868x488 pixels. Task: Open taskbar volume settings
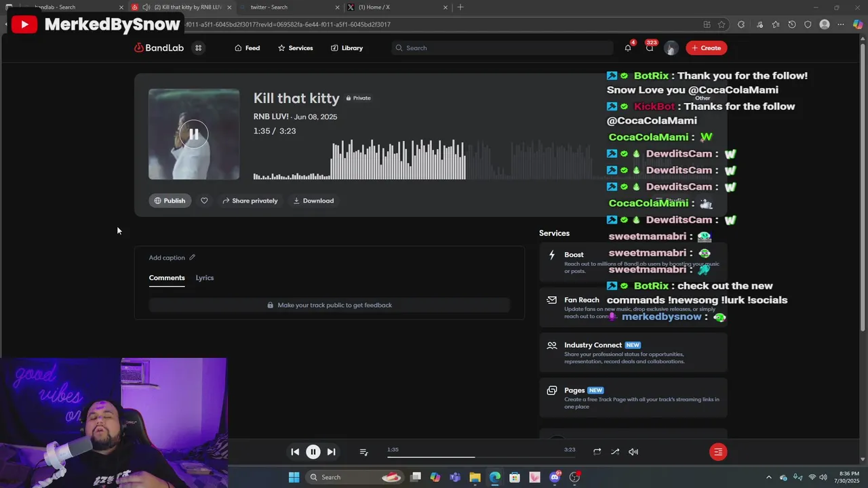pyautogui.click(x=823, y=477)
